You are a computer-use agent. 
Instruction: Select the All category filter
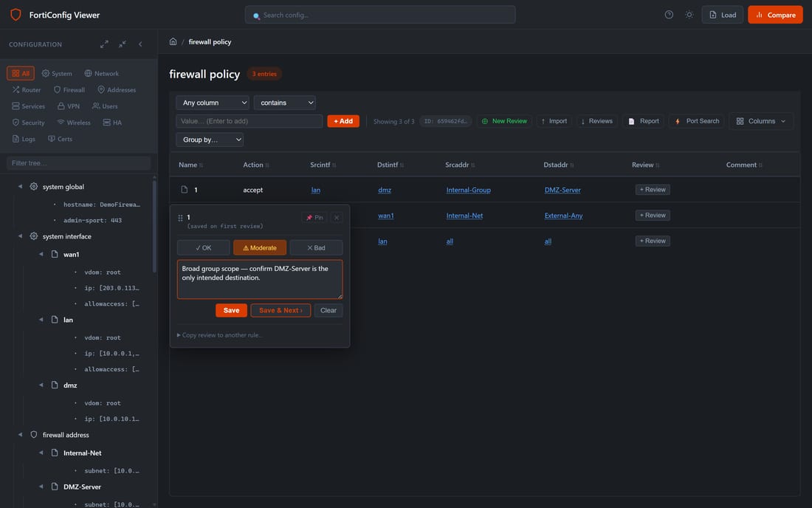point(21,73)
